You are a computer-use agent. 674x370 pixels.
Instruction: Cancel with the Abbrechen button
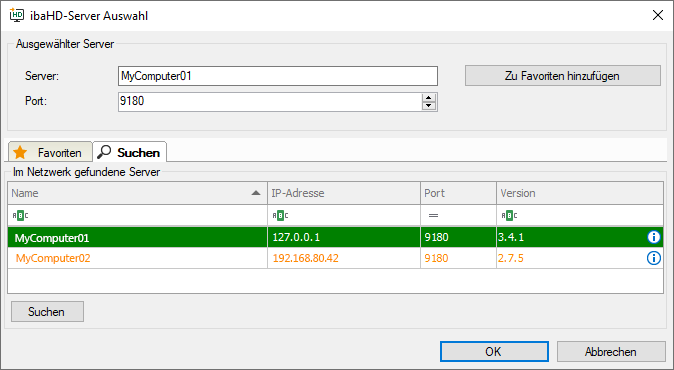[611, 352]
